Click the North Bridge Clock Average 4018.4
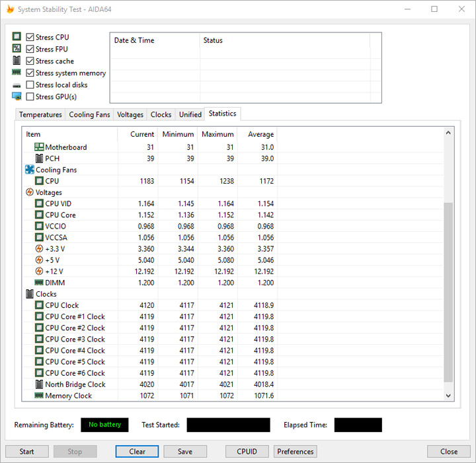 pyautogui.click(x=264, y=384)
